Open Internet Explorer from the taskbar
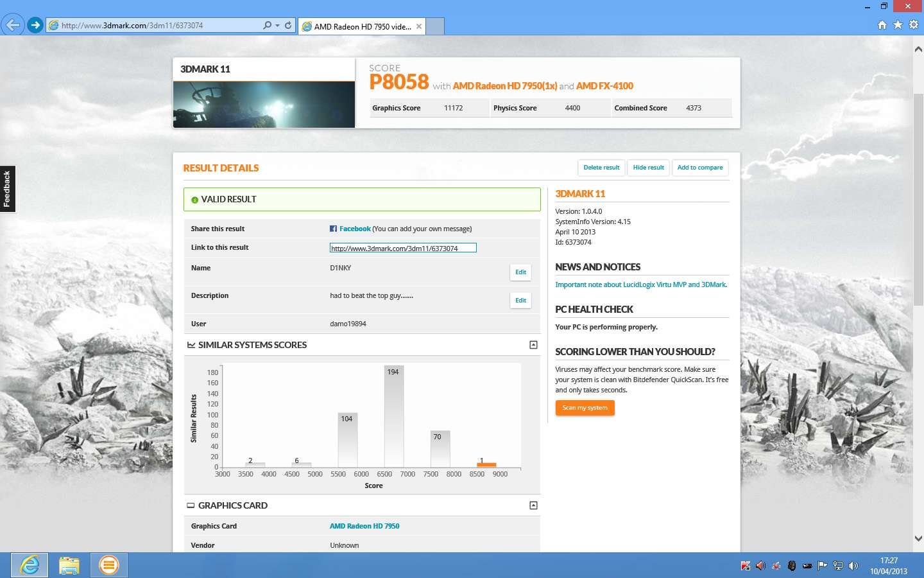The image size is (924, 578). (30, 565)
